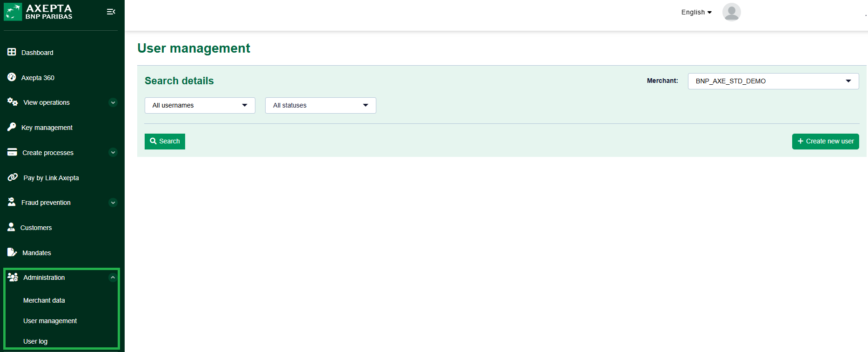This screenshot has width=868, height=352.
Task: Expand the Fraud prevention submenu
Action: [x=113, y=203]
